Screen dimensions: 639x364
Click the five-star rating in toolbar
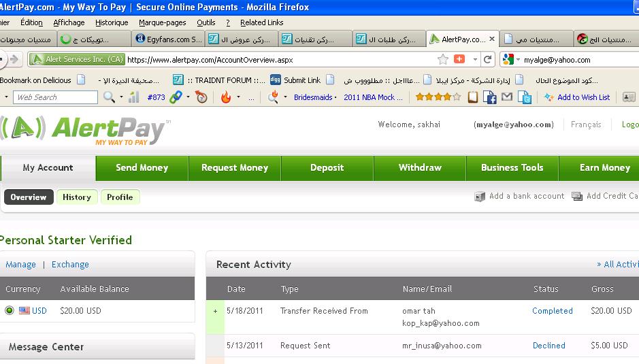pyautogui.click(x=438, y=97)
